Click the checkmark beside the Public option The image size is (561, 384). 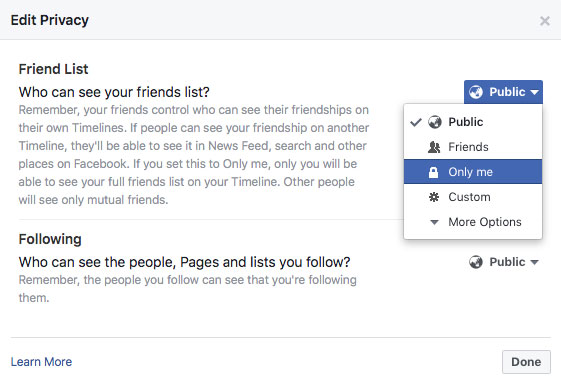click(x=416, y=122)
